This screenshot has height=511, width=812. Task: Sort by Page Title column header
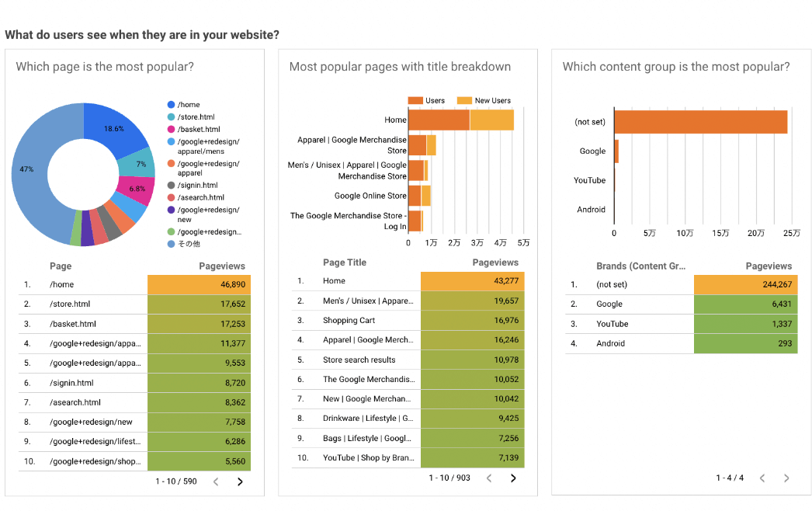[345, 262]
